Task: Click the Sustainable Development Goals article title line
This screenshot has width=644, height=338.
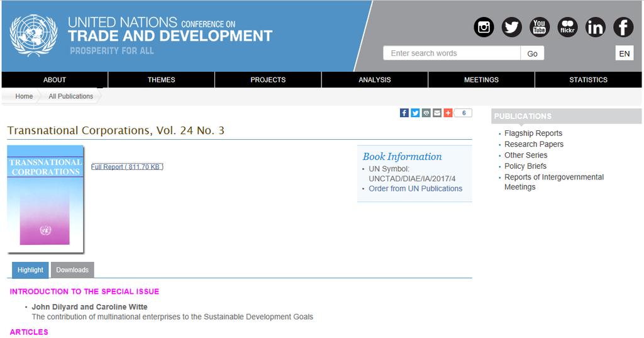Action: (x=172, y=317)
